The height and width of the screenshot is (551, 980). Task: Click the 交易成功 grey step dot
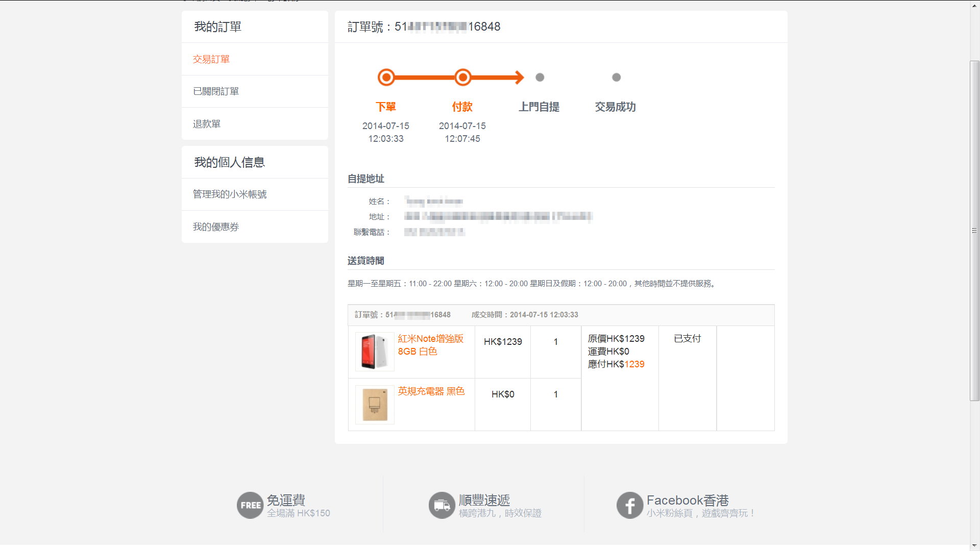coord(616,78)
